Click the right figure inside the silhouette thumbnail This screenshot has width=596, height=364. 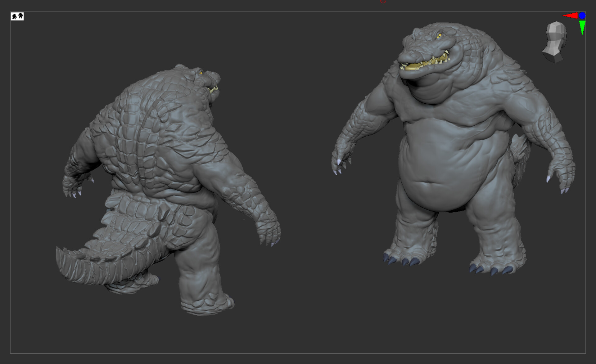coord(20,16)
